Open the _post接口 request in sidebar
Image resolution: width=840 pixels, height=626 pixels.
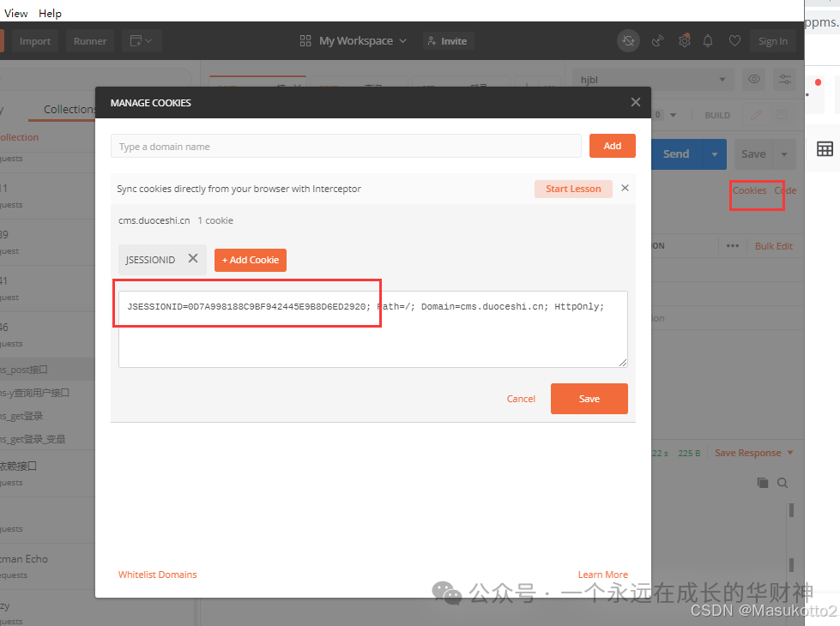[x=47, y=370]
